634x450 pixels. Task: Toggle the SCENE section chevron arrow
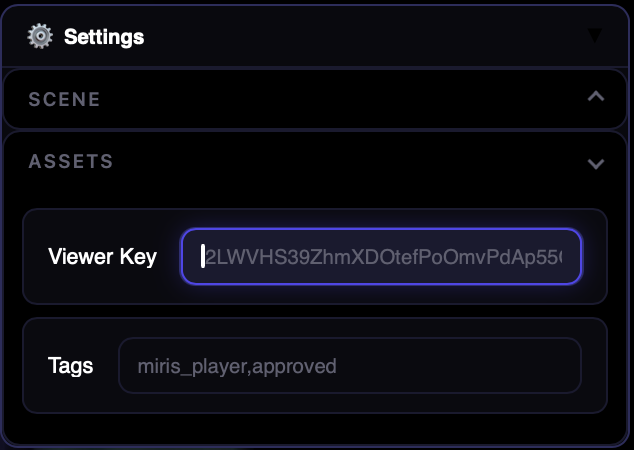point(596,97)
